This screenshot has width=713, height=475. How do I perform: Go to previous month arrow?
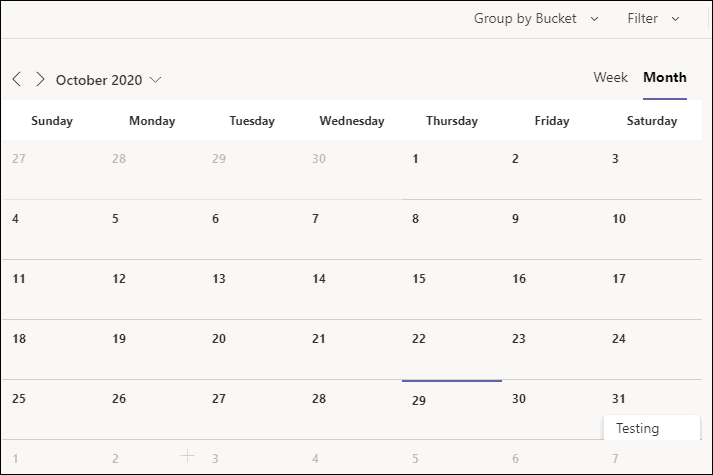pyautogui.click(x=17, y=79)
